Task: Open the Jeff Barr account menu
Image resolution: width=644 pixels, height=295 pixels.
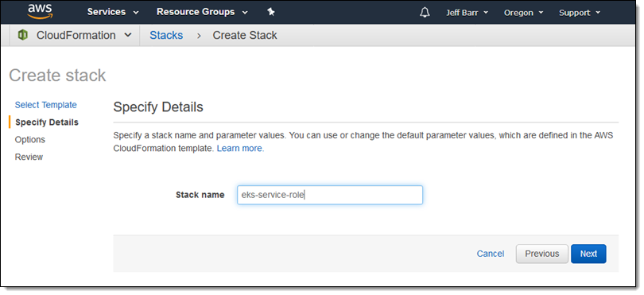Action: click(x=467, y=13)
